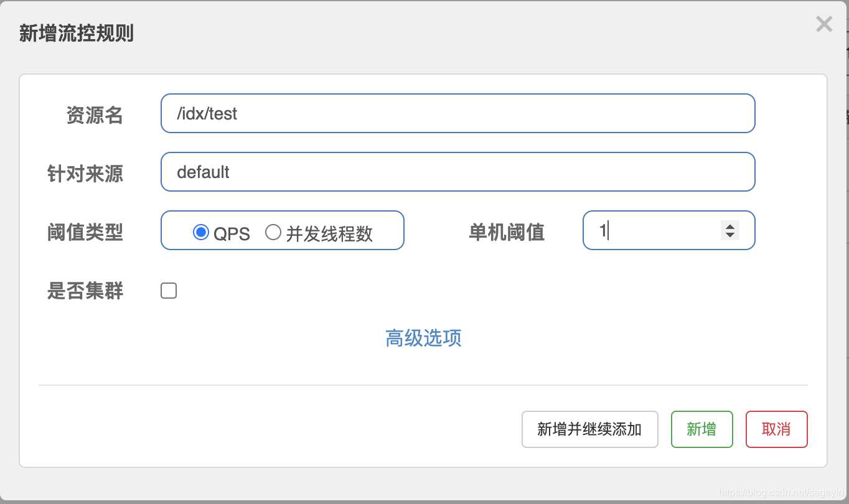Focus the 针对来源 field containing default

pyautogui.click(x=457, y=172)
